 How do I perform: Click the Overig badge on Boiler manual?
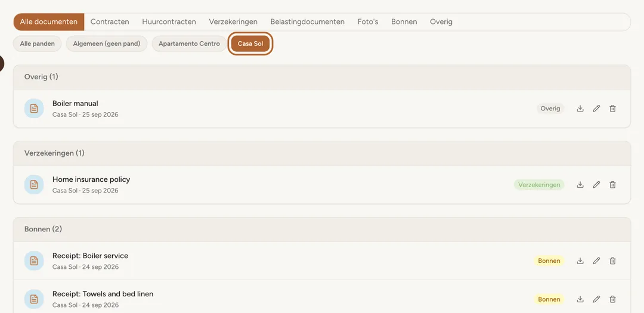[x=550, y=109]
